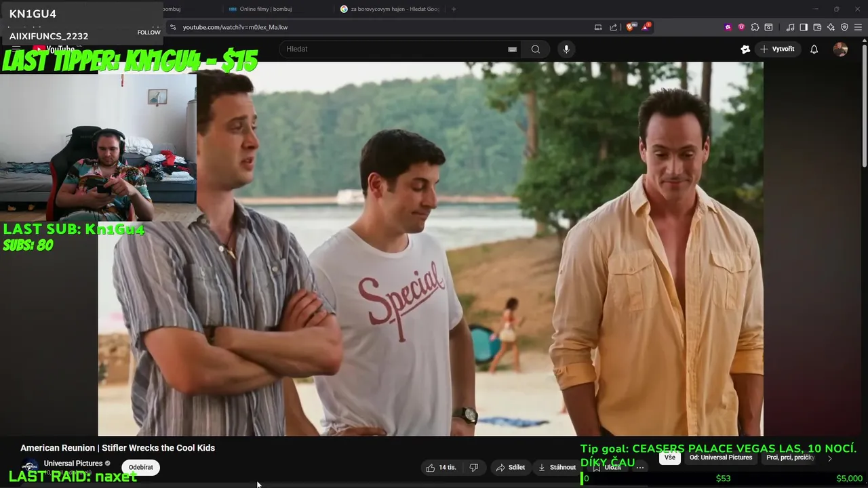Click the youtube.com URL address bar
Screen dimensions: 868x488
point(380,27)
